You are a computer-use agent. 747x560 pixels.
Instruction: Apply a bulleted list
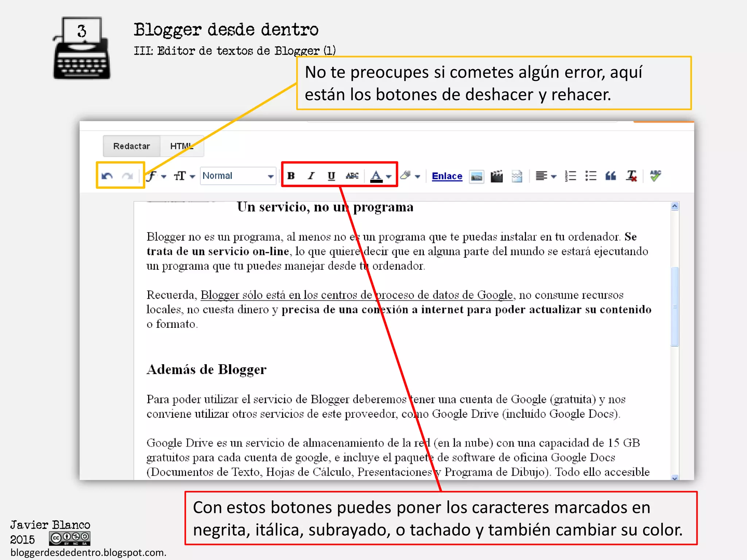click(591, 176)
